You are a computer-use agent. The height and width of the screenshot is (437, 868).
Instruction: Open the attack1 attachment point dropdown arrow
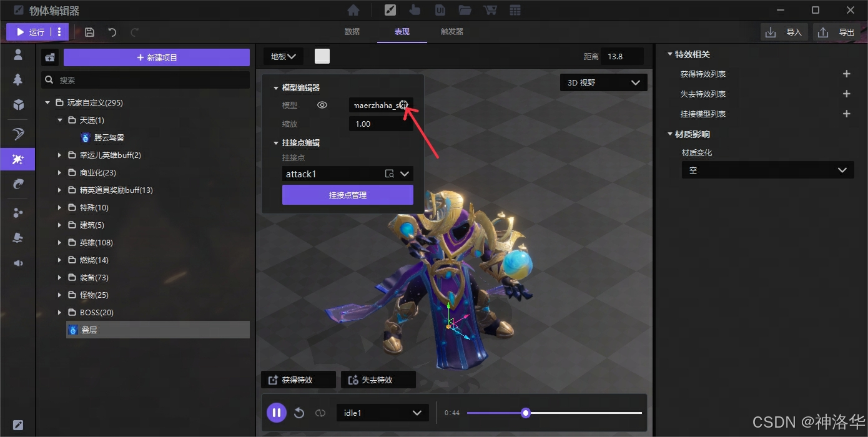[405, 174]
